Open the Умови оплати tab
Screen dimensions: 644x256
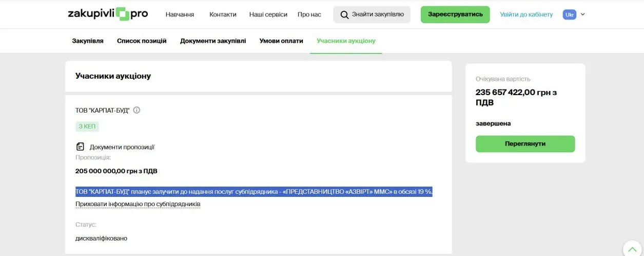pyautogui.click(x=281, y=41)
